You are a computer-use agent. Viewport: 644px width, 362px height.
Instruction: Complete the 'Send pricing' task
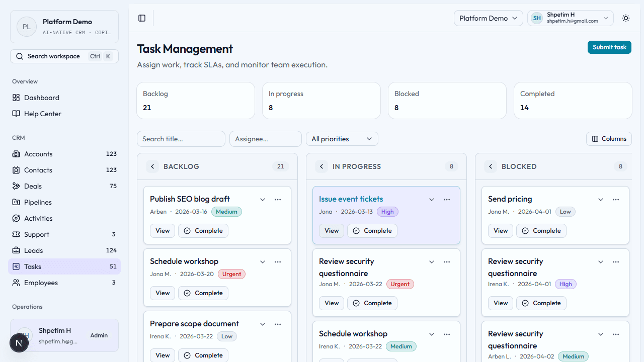coord(541,230)
